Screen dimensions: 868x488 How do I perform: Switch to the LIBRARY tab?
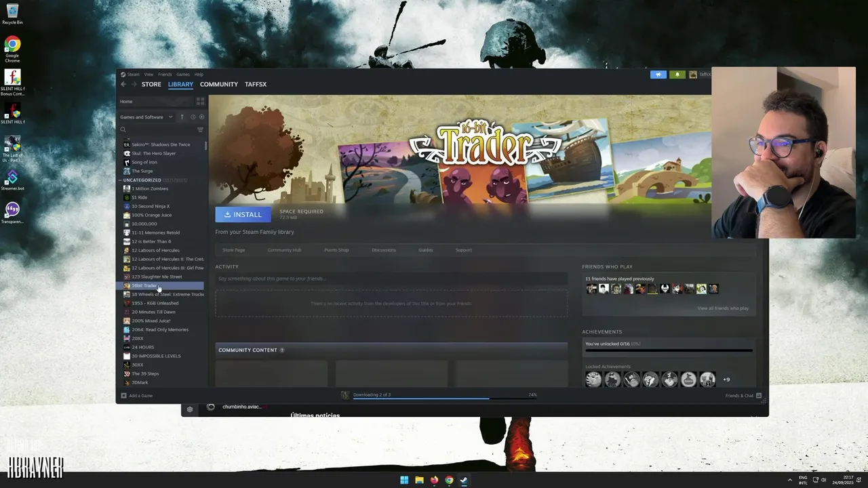tap(180, 84)
